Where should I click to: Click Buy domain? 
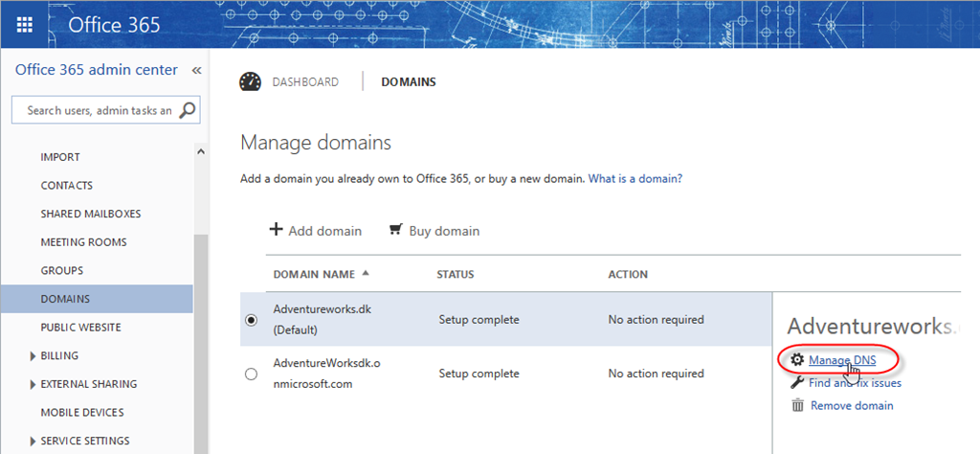click(x=444, y=231)
